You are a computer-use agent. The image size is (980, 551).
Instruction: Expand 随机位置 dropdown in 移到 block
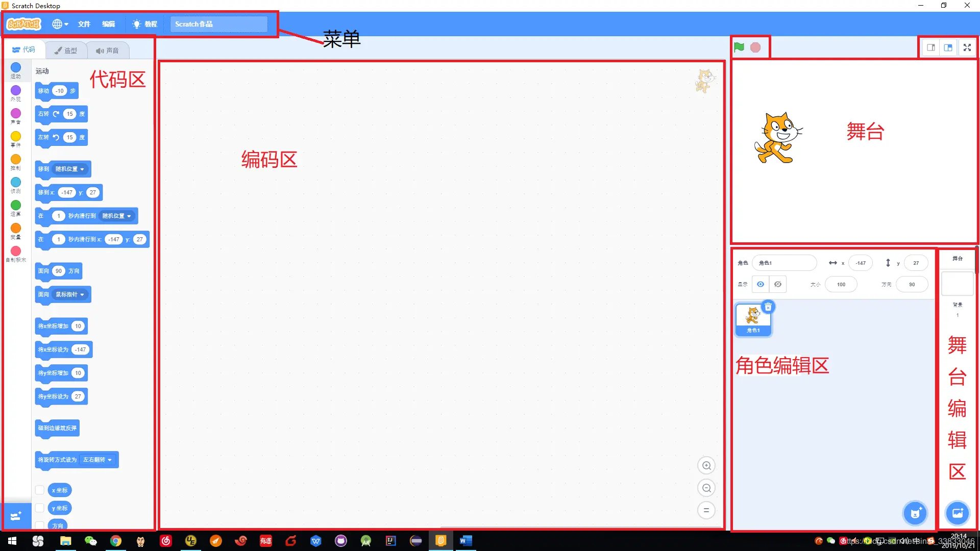click(x=70, y=169)
